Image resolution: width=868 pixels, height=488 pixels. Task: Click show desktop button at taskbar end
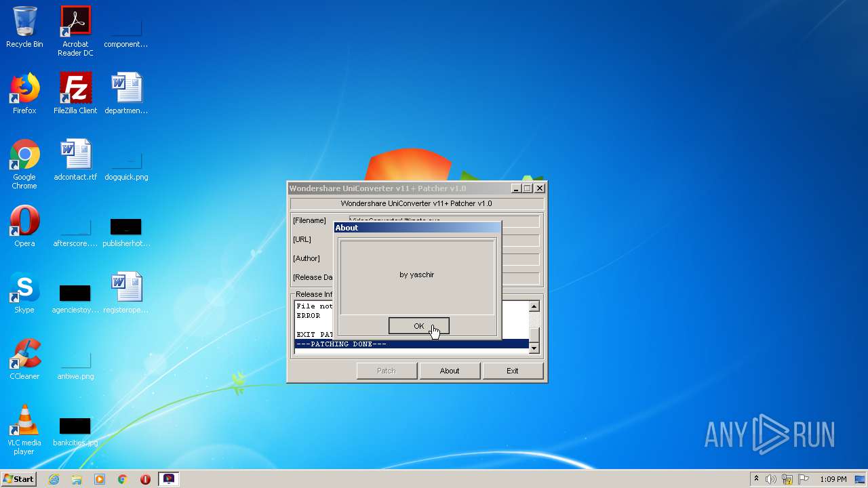tap(861, 479)
